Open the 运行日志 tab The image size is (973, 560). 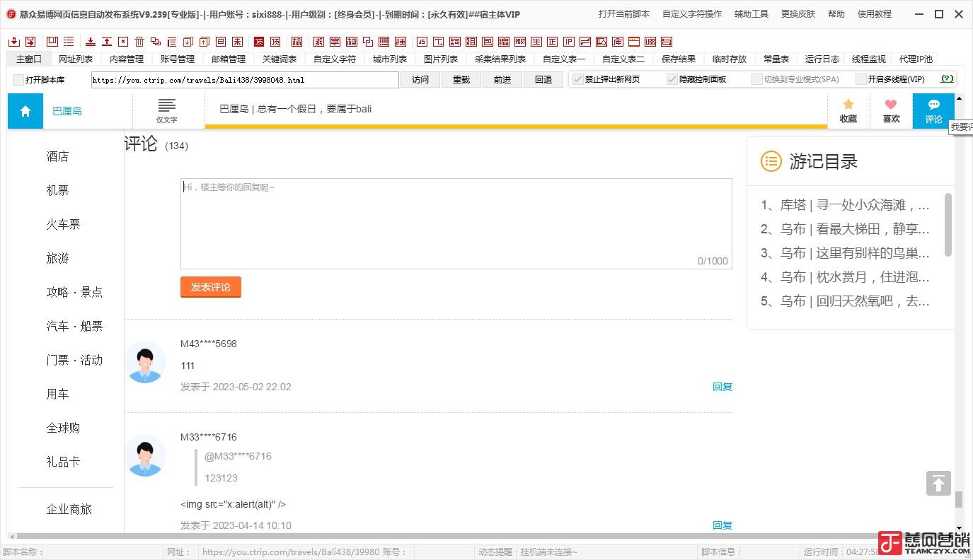pos(822,59)
